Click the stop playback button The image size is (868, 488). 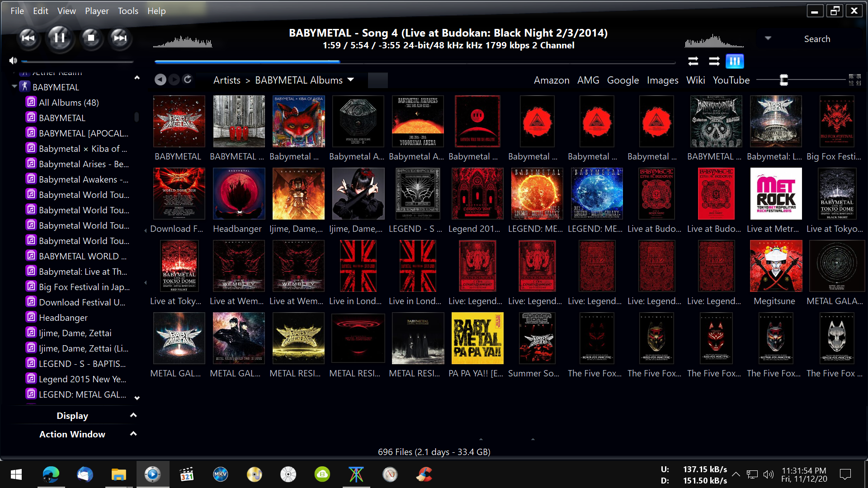(x=90, y=38)
